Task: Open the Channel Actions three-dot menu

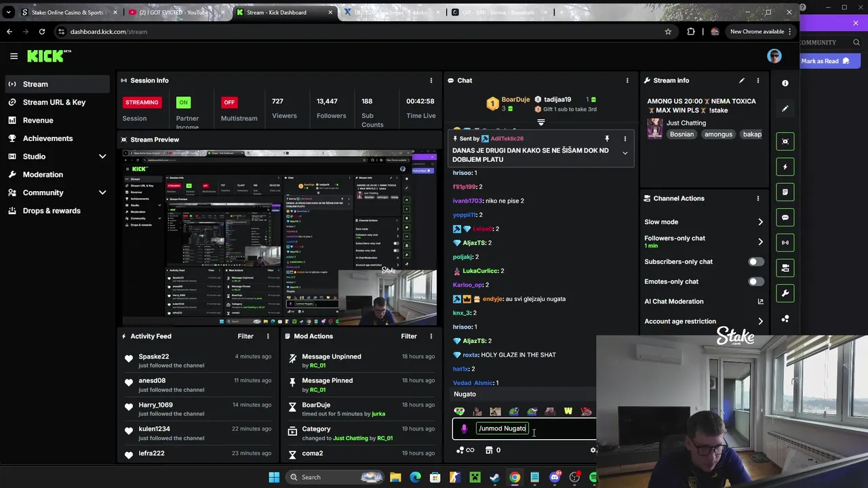Action: (x=758, y=199)
